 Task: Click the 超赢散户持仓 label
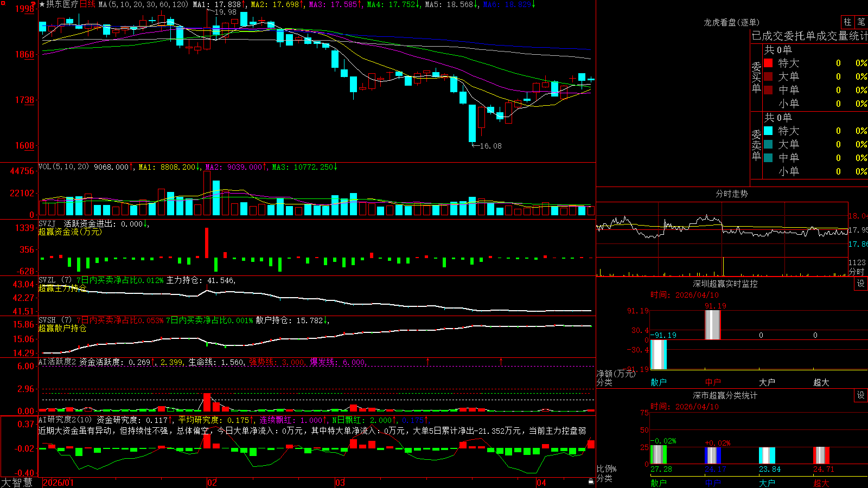(62, 328)
